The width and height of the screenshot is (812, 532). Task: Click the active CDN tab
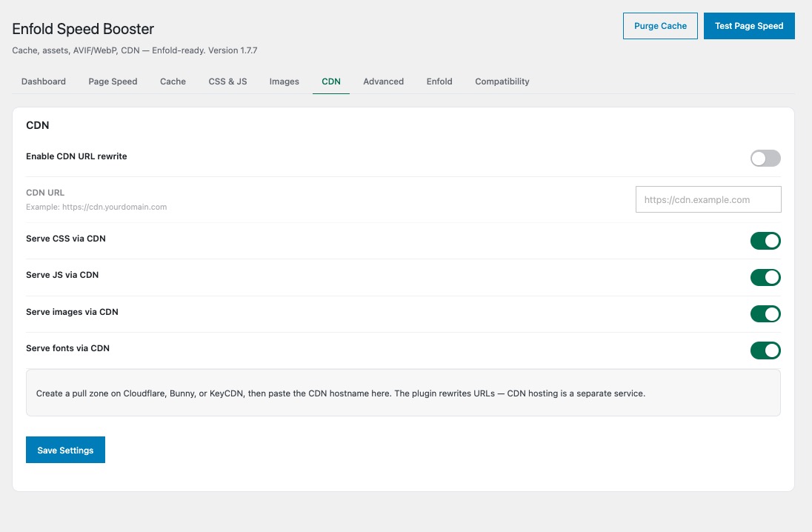(x=331, y=82)
